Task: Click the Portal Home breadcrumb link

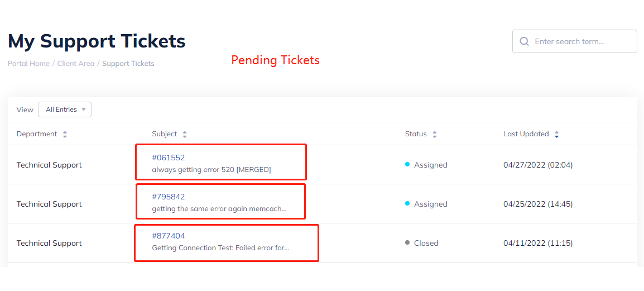Action: coord(28,64)
